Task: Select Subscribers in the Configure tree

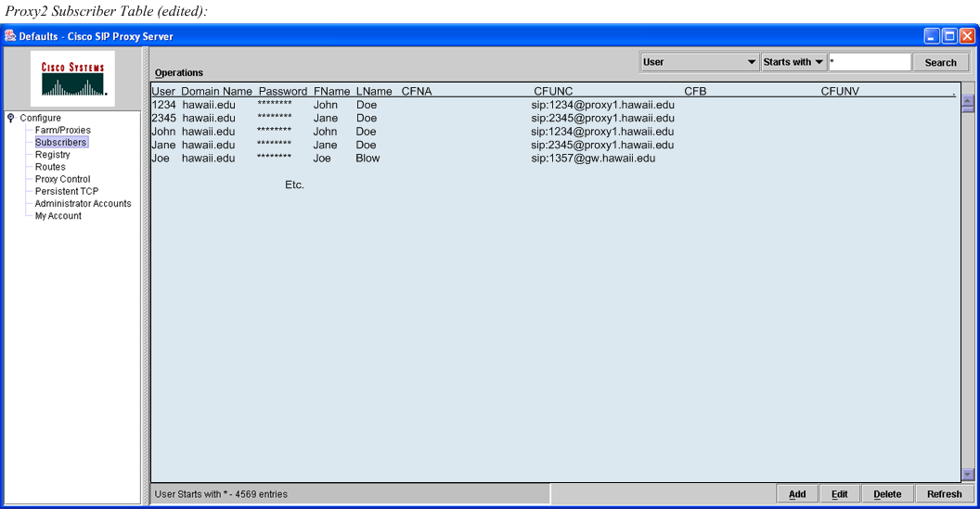Action: click(x=60, y=143)
